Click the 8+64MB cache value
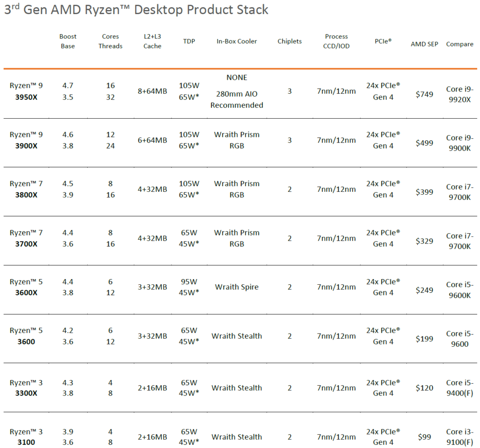480x448 pixels. click(x=152, y=91)
